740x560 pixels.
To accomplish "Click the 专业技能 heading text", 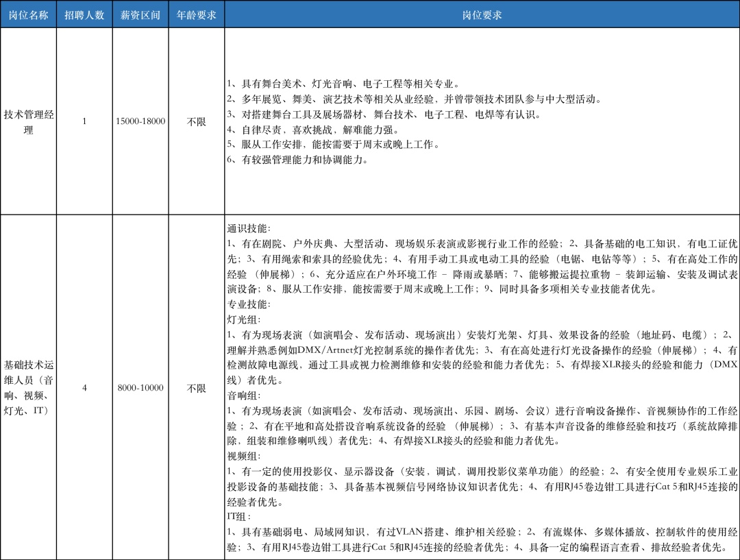I will (x=249, y=304).
